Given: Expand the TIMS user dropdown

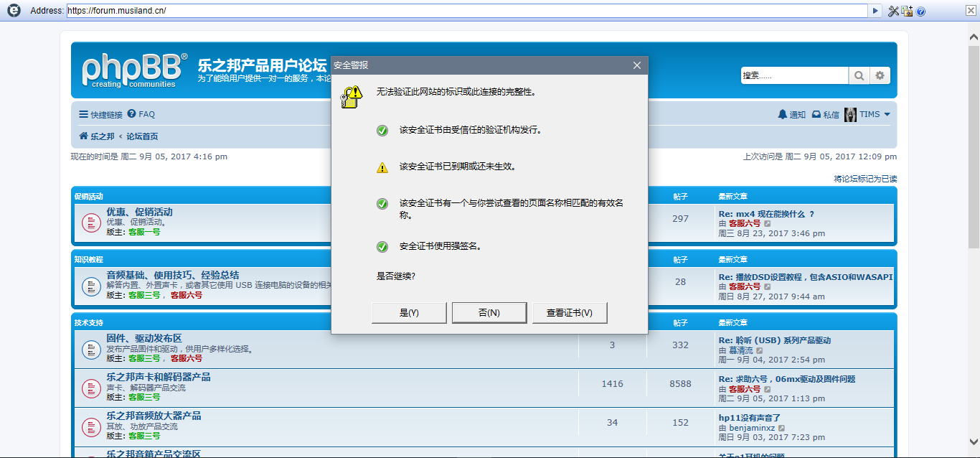Looking at the screenshot, I should pos(887,114).
